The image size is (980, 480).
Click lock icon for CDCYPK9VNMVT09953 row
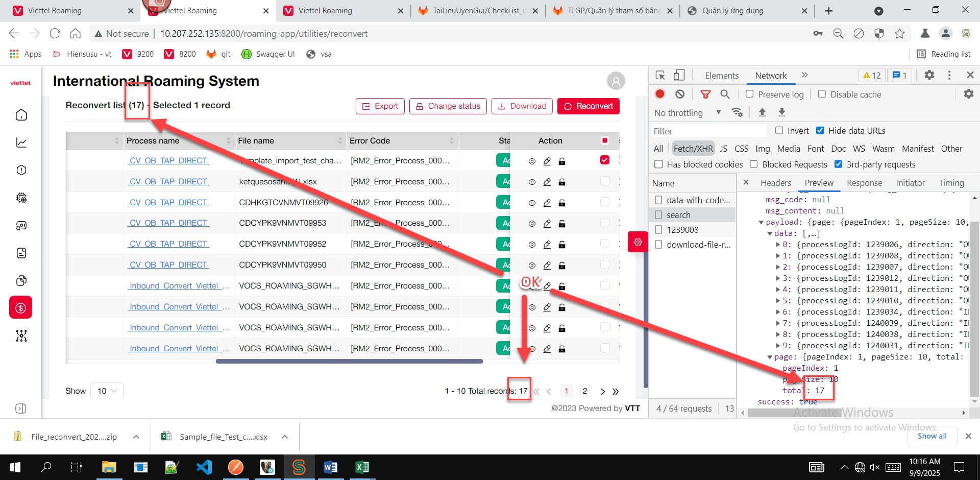pyautogui.click(x=561, y=224)
